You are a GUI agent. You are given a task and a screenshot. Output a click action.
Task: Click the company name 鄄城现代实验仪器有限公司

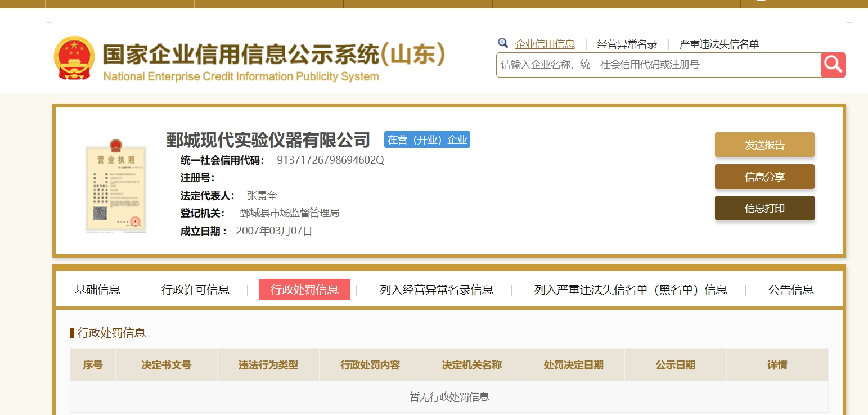click(268, 139)
